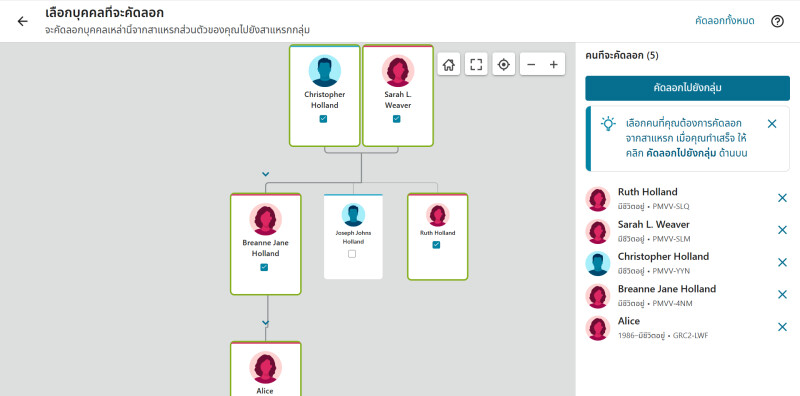Click the คัดลอกทั้งหมด link
The height and width of the screenshot is (396, 800).
pyautogui.click(x=724, y=21)
